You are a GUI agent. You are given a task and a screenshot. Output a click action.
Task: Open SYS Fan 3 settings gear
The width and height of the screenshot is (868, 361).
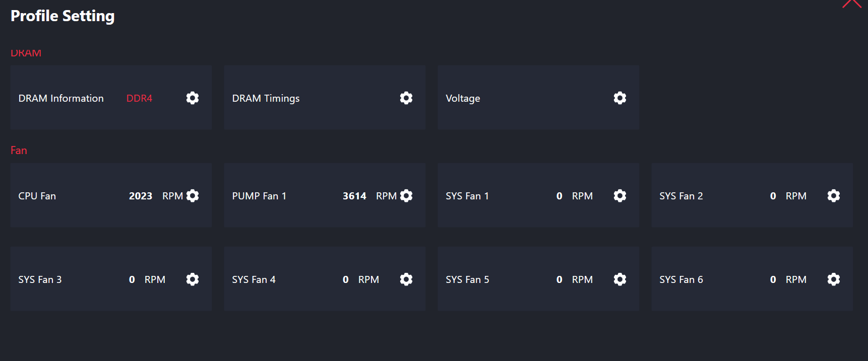point(193,279)
